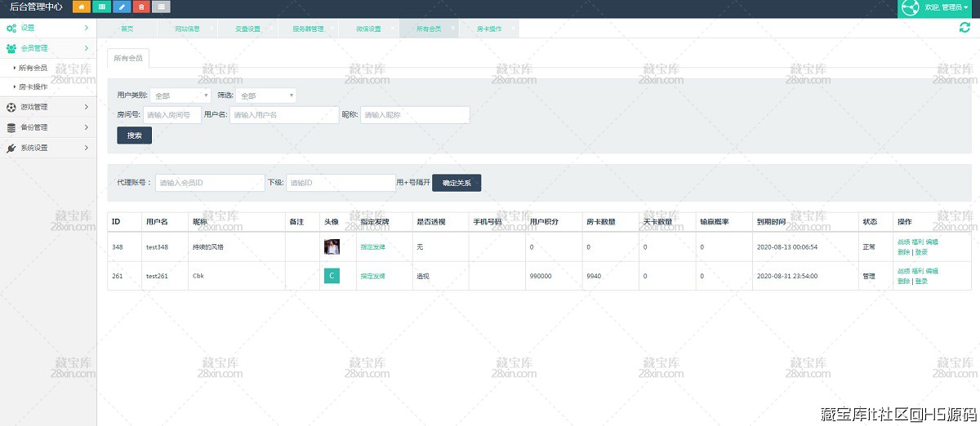Click the green table icon button
The height and width of the screenshot is (426, 980).
pos(102,7)
